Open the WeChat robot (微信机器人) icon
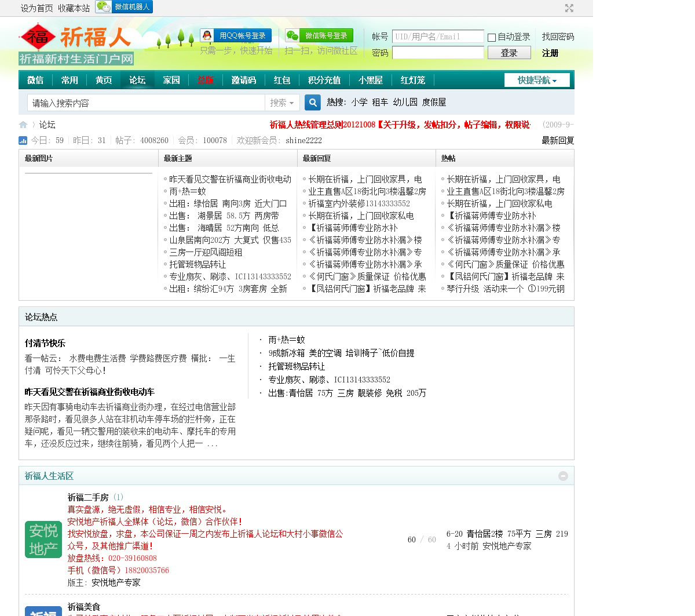Screen dimensions: 695x616 (124, 7)
